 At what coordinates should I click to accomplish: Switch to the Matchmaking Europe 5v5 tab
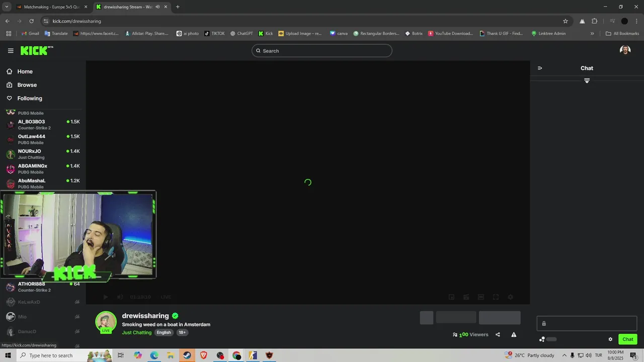[x=52, y=7]
